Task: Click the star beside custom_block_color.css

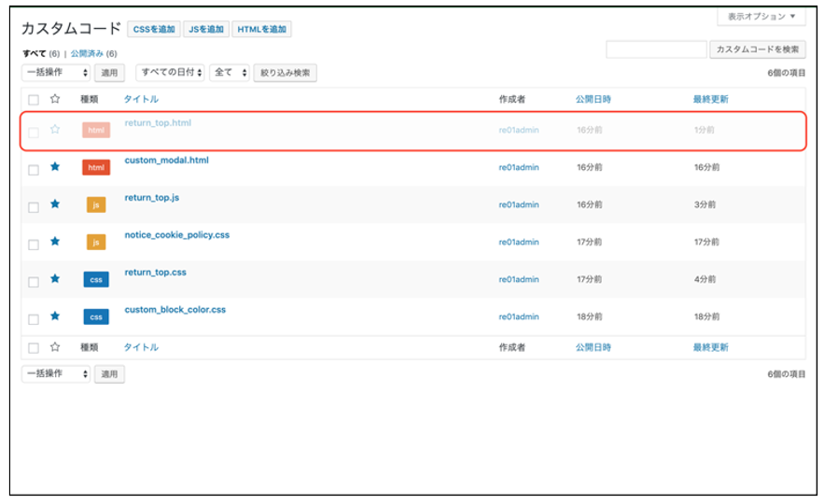Action: click(55, 315)
